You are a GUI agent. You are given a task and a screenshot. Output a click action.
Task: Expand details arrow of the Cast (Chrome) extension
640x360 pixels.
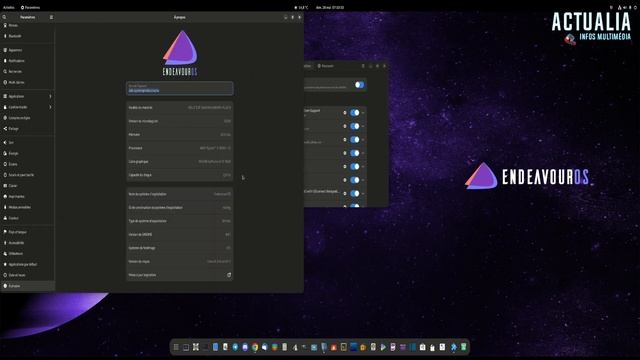[x=363, y=193]
